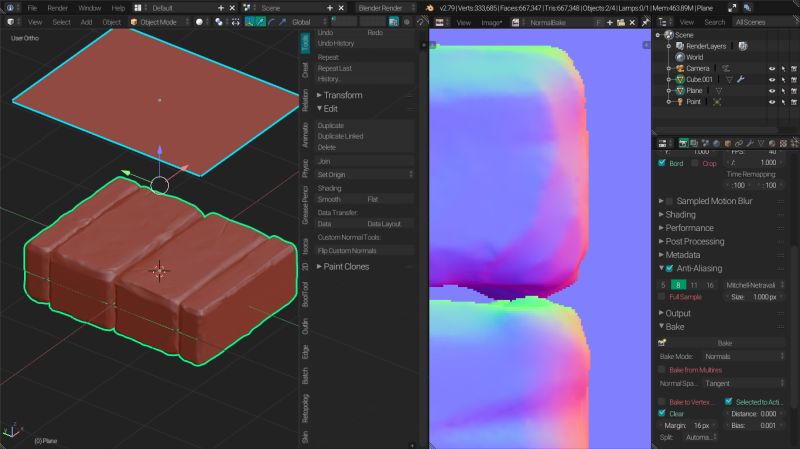This screenshot has width=800, height=449.
Task: Open the File menu
Action: [32, 8]
